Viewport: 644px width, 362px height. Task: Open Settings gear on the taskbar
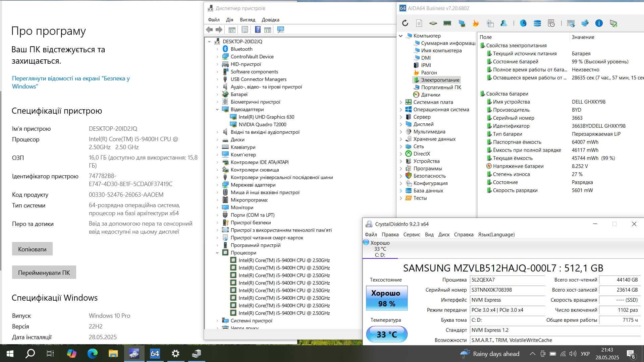point(176,354)
